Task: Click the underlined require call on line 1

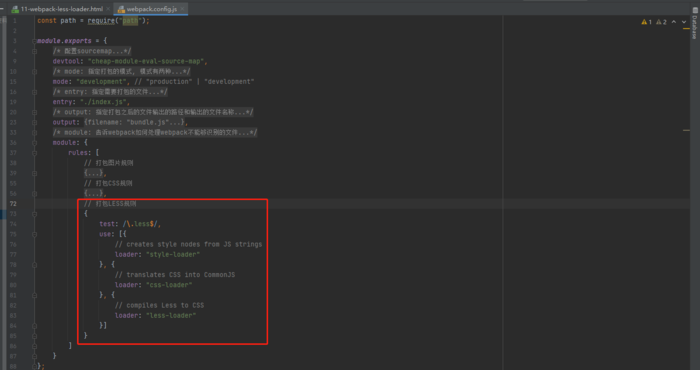Action: point(101,21)
